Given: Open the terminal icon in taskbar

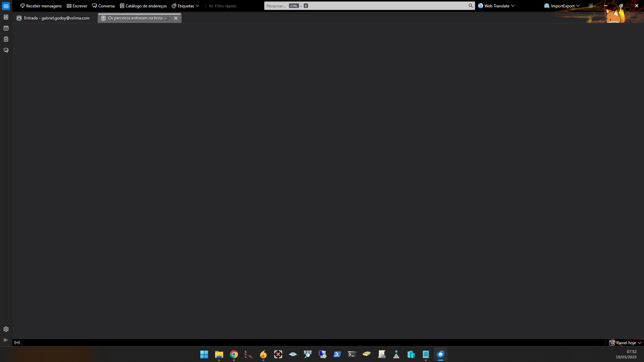Looking at the screenshot, I should 352,355.
